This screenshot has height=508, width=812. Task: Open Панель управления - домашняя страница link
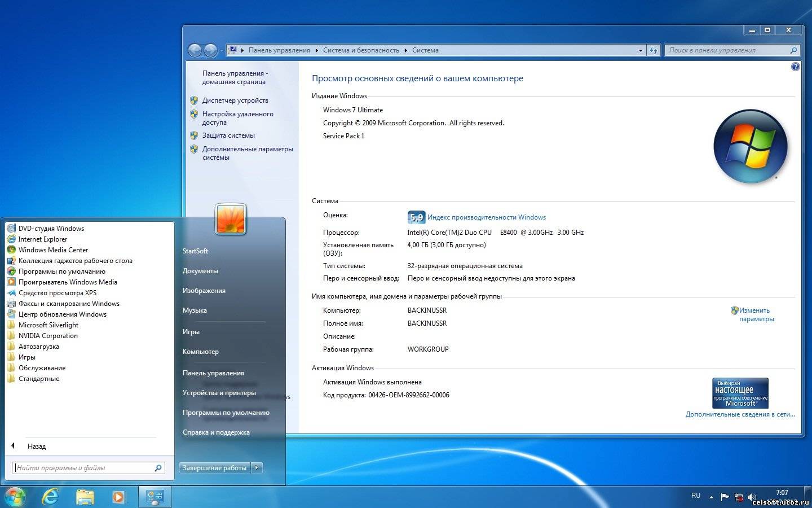tap(235, 77)
